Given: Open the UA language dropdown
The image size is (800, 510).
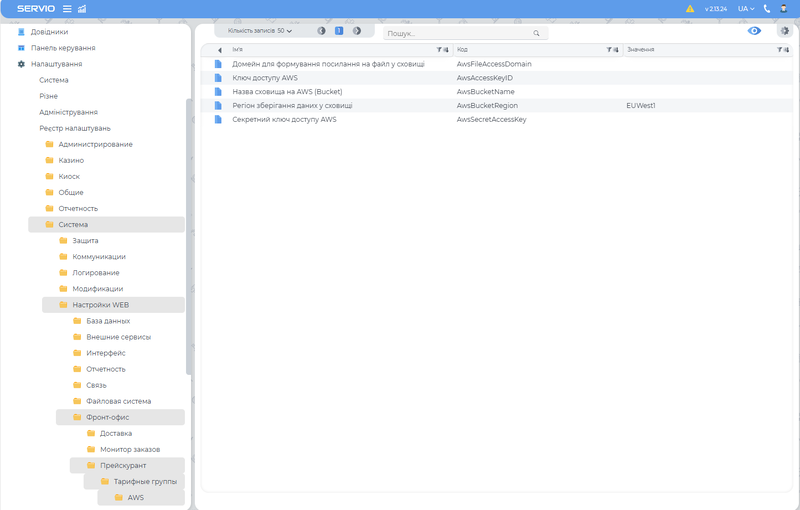Looking at the screenshot, I should (x=745, y=9).
